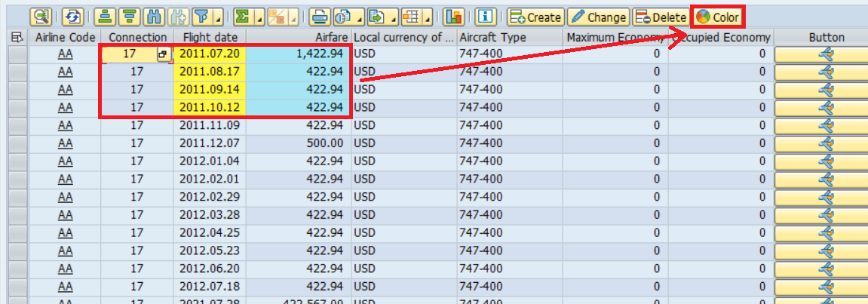Open the AA link in the 2012.03.28 row

point(66,215)
